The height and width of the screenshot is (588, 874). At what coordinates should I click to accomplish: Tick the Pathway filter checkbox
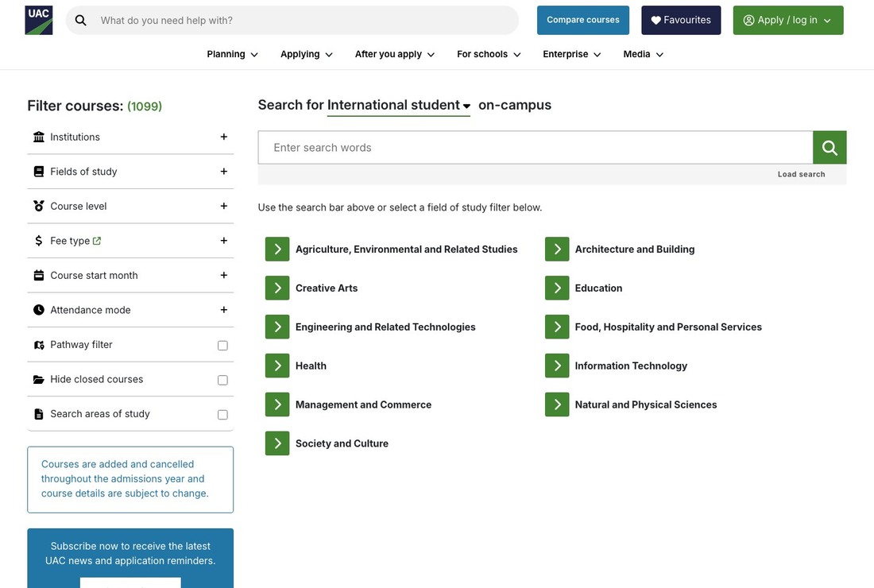point(223,346)
